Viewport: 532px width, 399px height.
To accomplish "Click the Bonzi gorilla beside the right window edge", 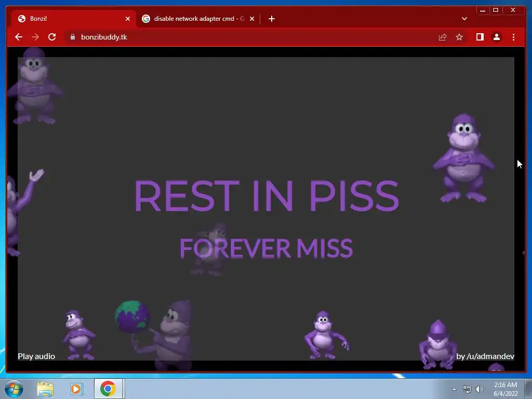I will tap(464, 158).
